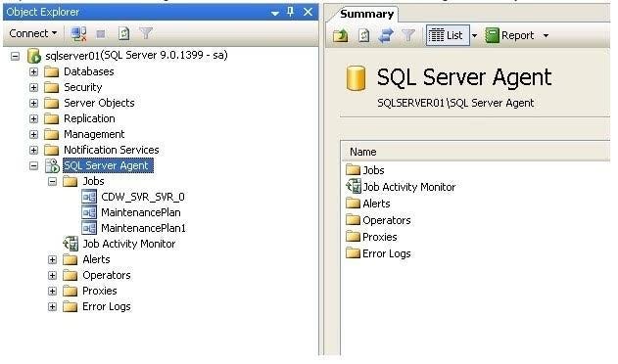Click the Up one level icon in Summary
The width and height of the screenshot is (618, 364).
click(341, 35)
